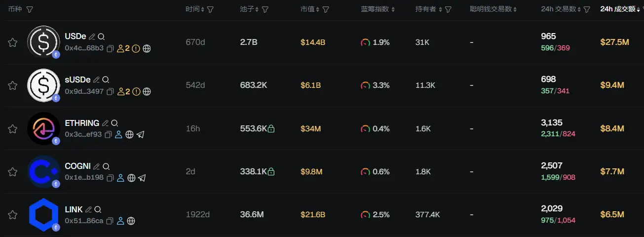Click the person icon on LINK row
644x237 pixels.
pyautogui.click(x=120, y=221)
